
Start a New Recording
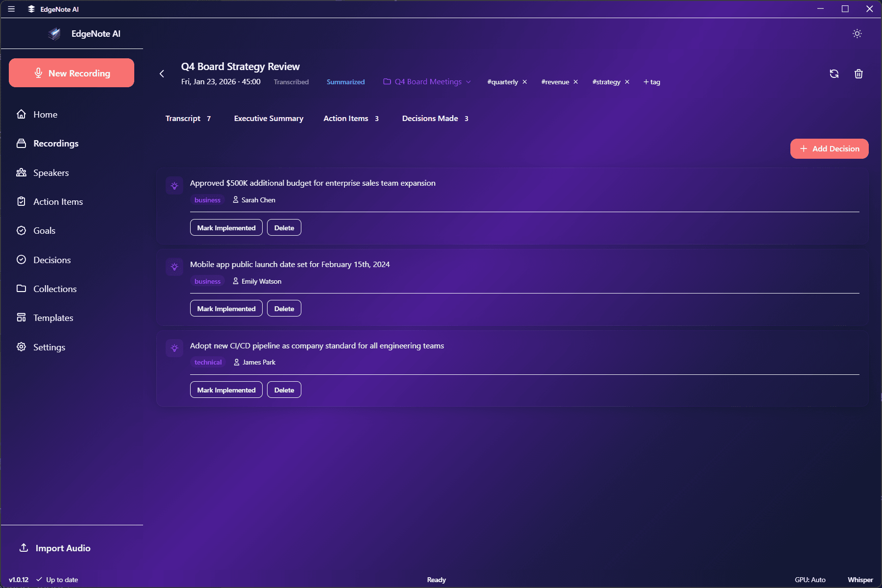(72, 73)
